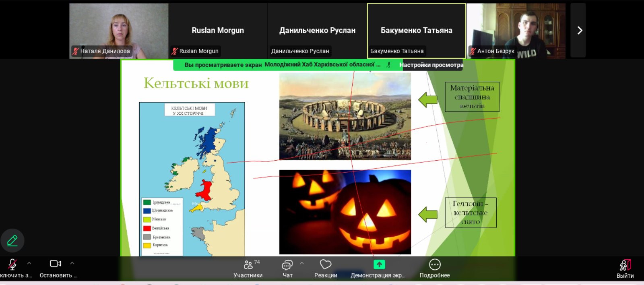This screenshot has height=285, width=644.
Task: Open Реакции reactions menu
Action: pos(326,269)
